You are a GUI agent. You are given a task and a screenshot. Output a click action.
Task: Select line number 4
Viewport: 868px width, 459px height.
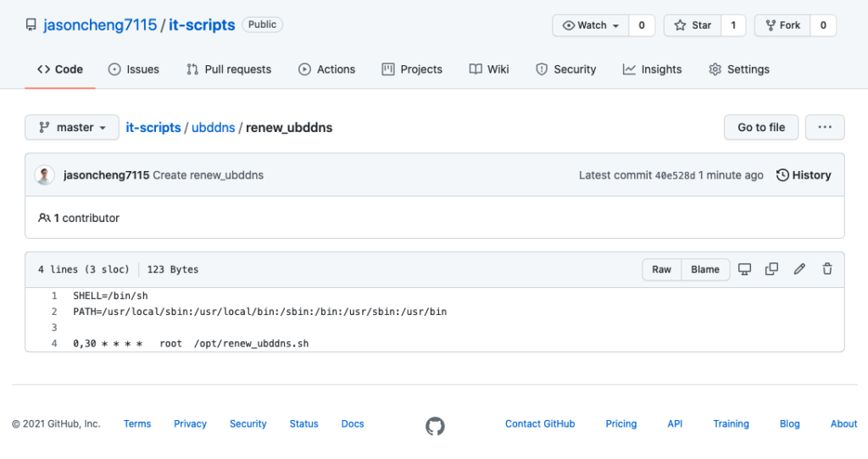click(54, 344)
